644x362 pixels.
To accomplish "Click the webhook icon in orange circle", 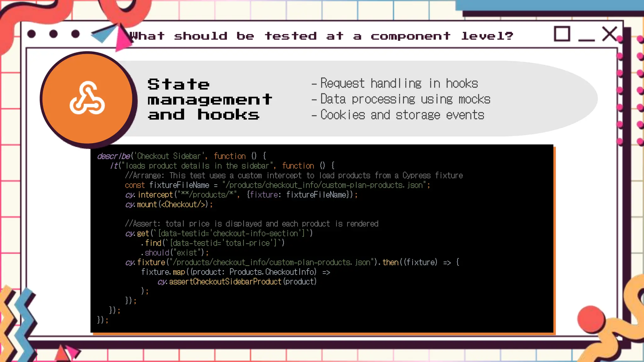I will point(87,98).
